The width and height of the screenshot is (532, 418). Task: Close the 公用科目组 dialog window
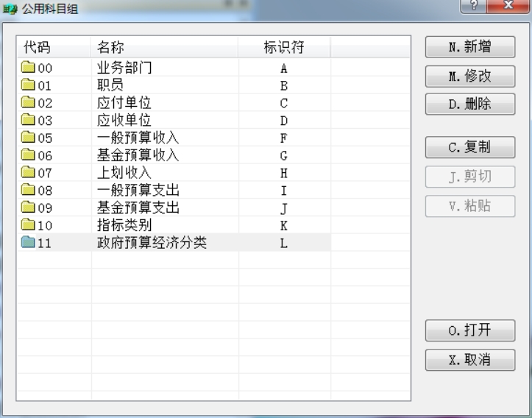pos(508,5)
